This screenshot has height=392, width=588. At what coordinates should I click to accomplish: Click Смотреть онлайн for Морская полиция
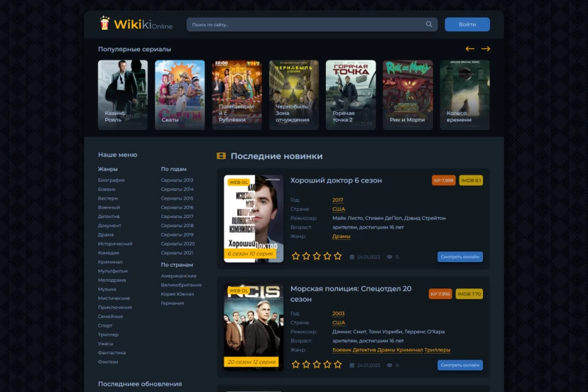[459, 365]
